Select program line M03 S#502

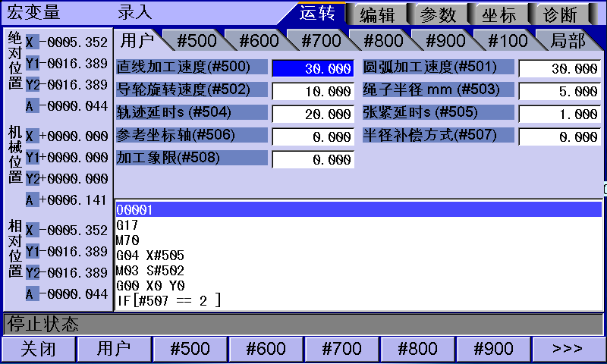(358, 271)
